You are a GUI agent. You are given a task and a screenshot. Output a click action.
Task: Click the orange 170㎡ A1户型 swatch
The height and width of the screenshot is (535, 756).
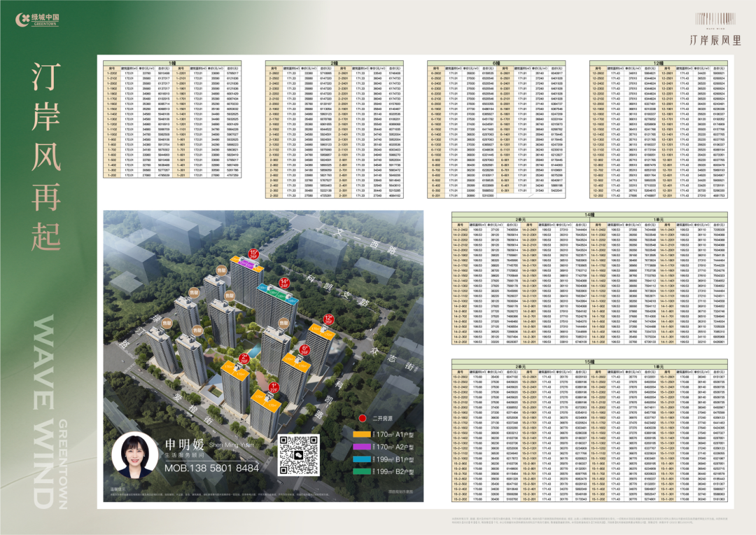(x=362, y=435)
